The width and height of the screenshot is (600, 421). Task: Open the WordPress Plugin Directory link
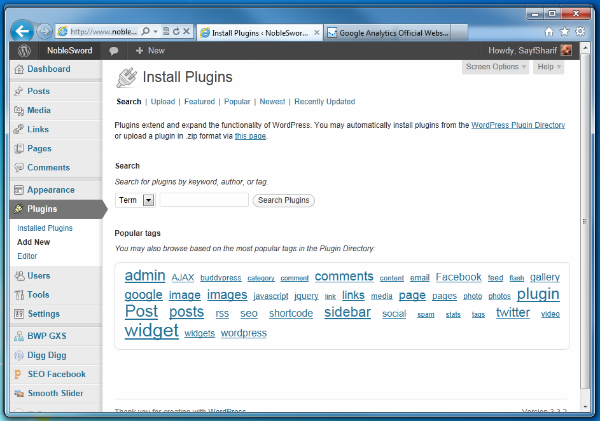[x=518, y=125]
